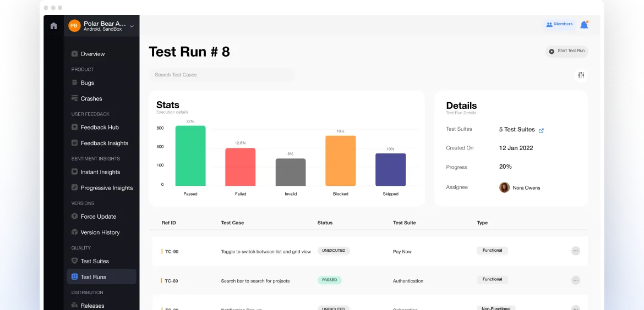Click the Search Test Cases field
The height and width of the screenshot is (310, 644).
221,75
